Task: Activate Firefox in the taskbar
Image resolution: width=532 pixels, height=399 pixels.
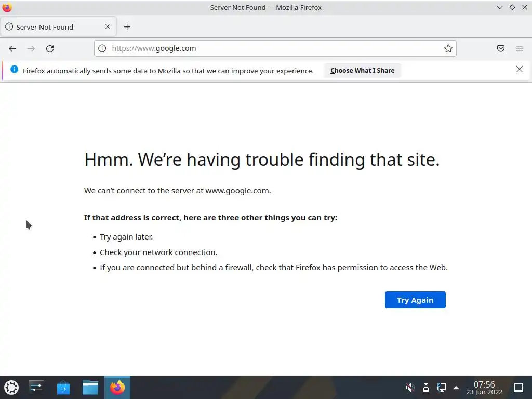Action: [x=117, y=388]
